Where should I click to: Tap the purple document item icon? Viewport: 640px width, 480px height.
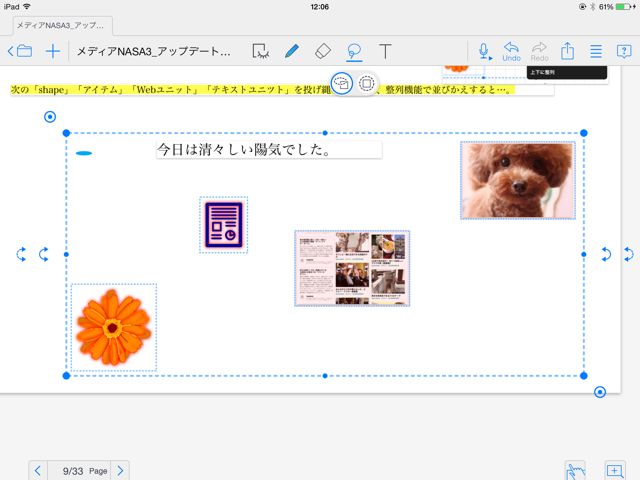tap(224, 225)
